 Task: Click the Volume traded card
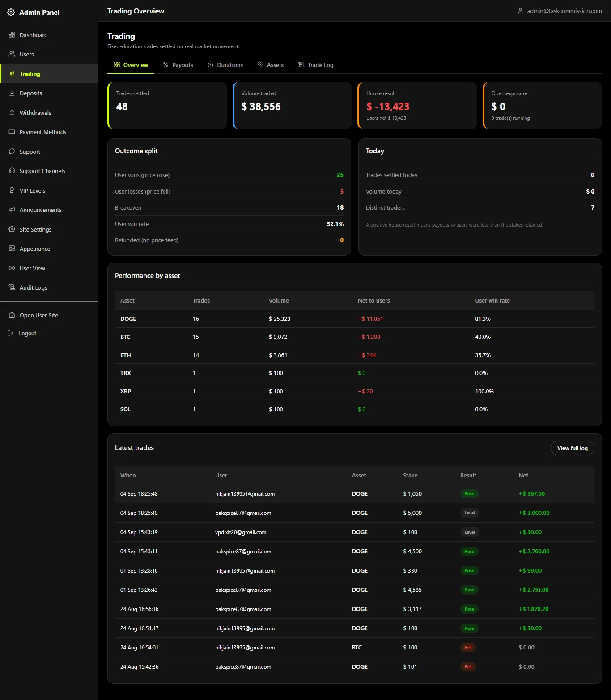click(292, 105)
